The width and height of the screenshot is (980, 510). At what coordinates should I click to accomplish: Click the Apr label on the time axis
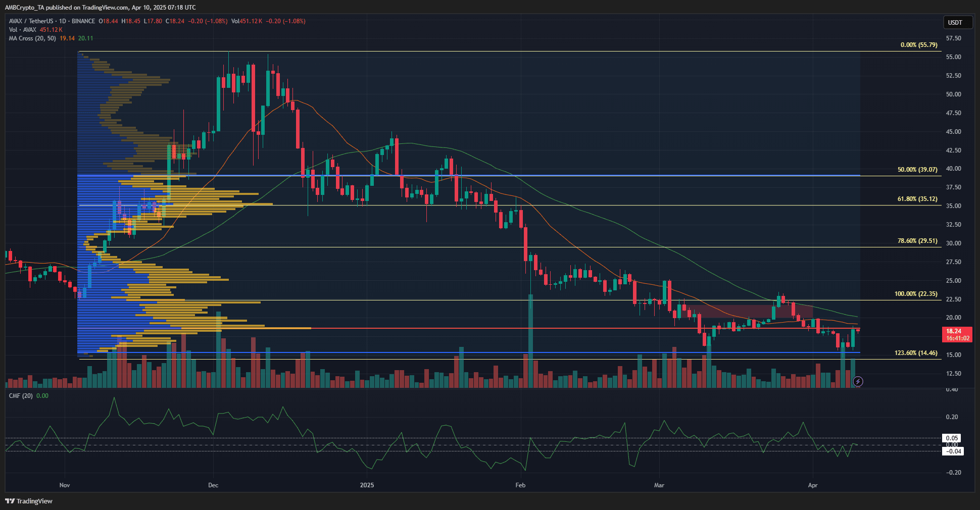pyautogui.click(x=813, y=485)
